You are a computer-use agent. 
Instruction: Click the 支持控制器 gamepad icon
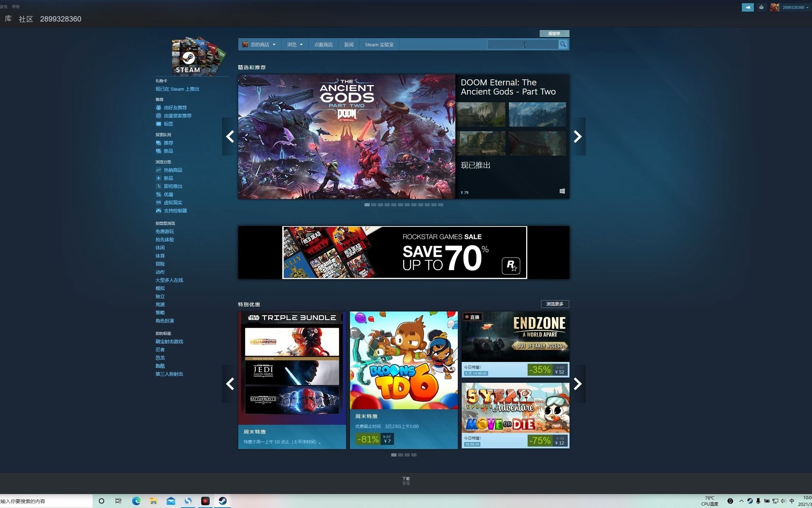[x=159, y=211]
